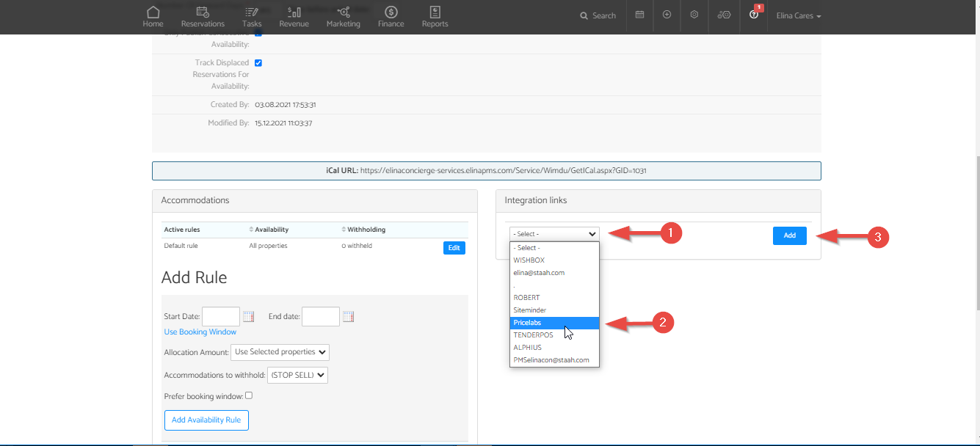Open Elina Cares user menu
980x446 pixels.
798,16
